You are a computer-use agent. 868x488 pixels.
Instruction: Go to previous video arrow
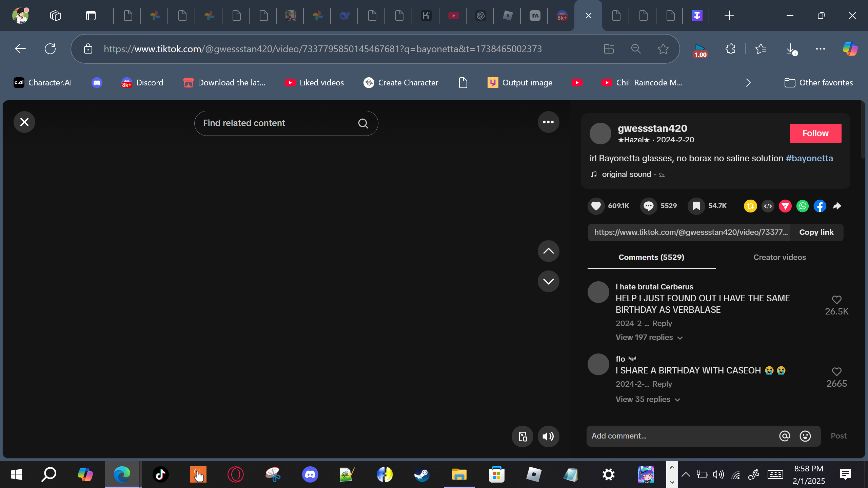548,251
